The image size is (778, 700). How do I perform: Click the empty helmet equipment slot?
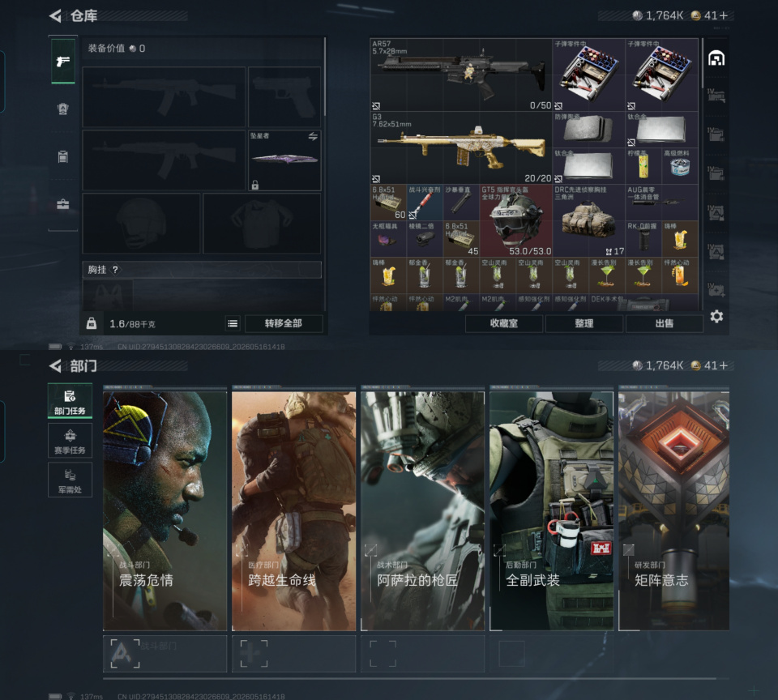click(x=141, y=224)
